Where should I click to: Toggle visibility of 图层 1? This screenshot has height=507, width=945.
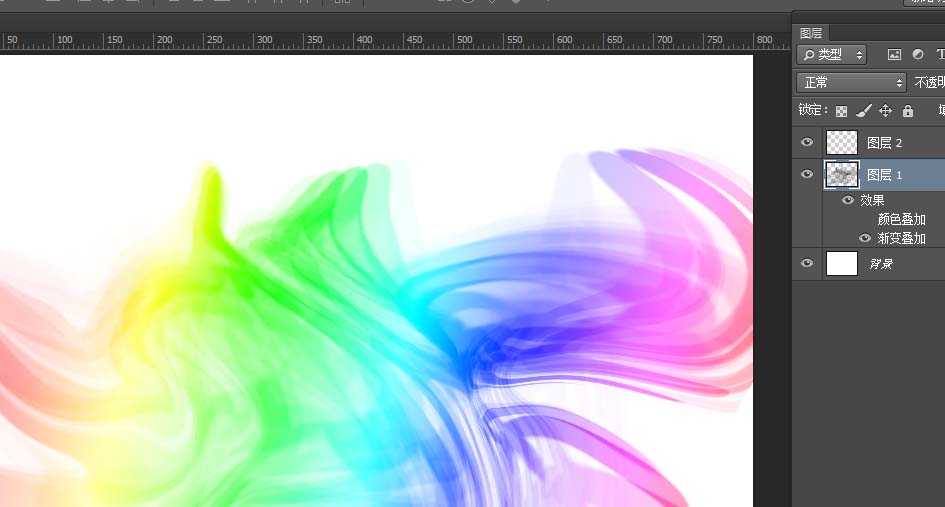807,174
